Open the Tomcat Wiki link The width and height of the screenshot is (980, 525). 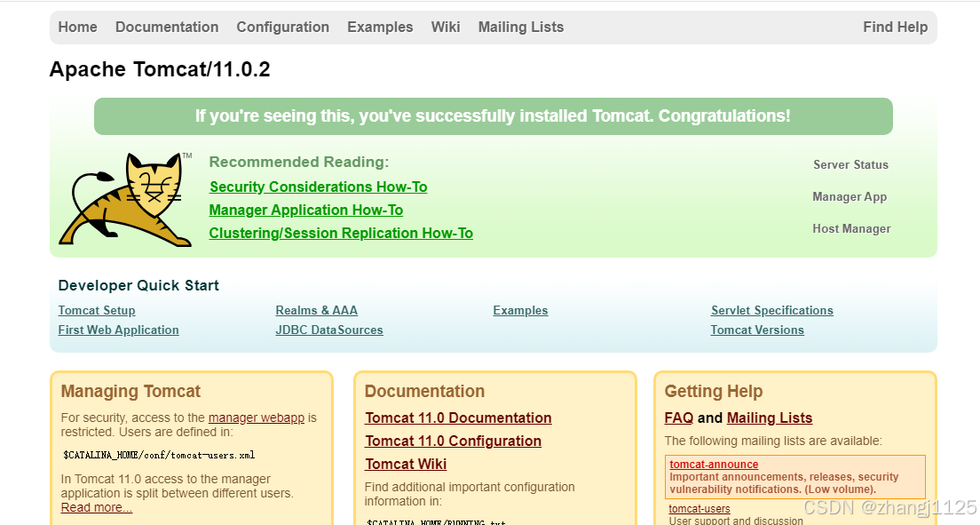click(x=406, y=465)
